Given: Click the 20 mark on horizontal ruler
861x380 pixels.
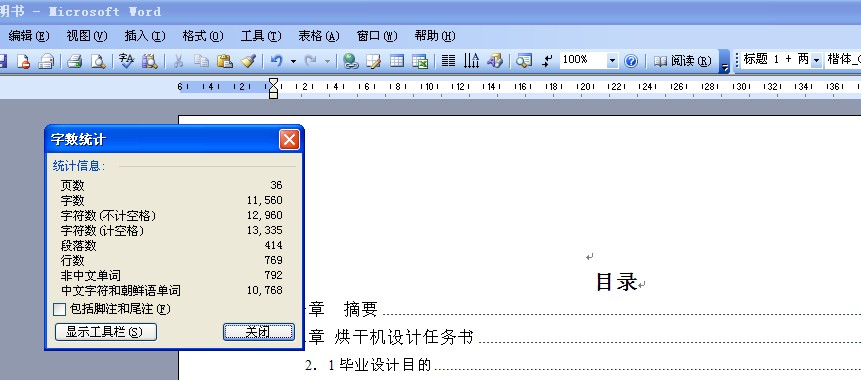Looking at the screenshot, I should tap(586, 86).
